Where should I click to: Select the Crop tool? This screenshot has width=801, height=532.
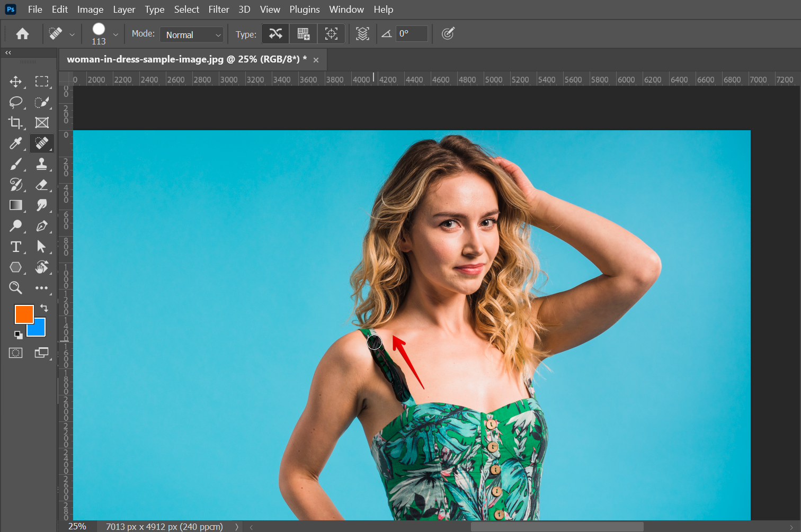point(15,123)
